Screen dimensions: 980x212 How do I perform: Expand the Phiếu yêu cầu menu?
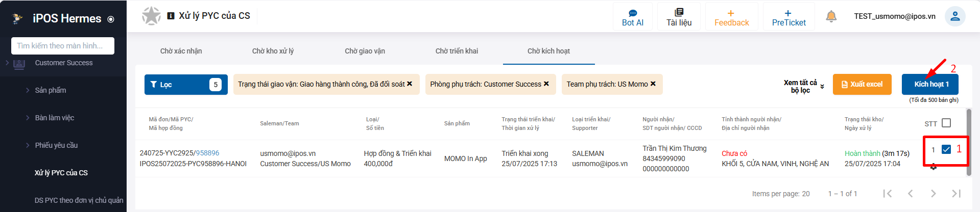pos(56,145)
